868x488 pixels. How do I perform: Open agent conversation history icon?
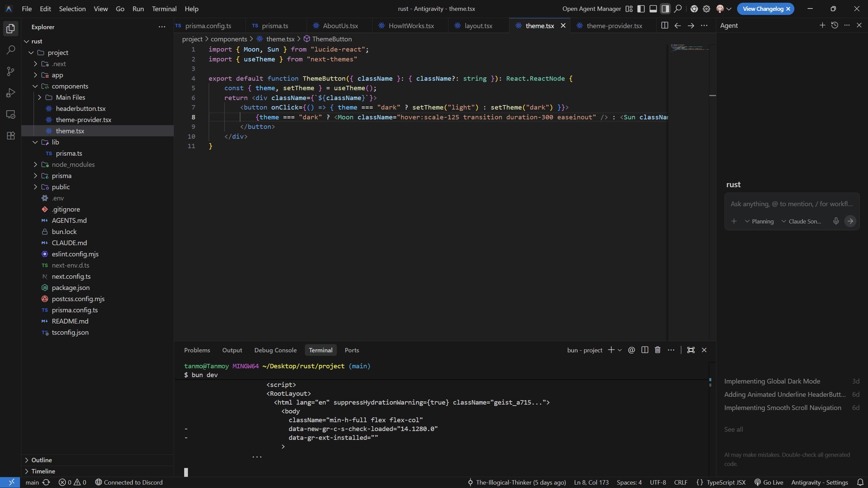coord(834,25)
